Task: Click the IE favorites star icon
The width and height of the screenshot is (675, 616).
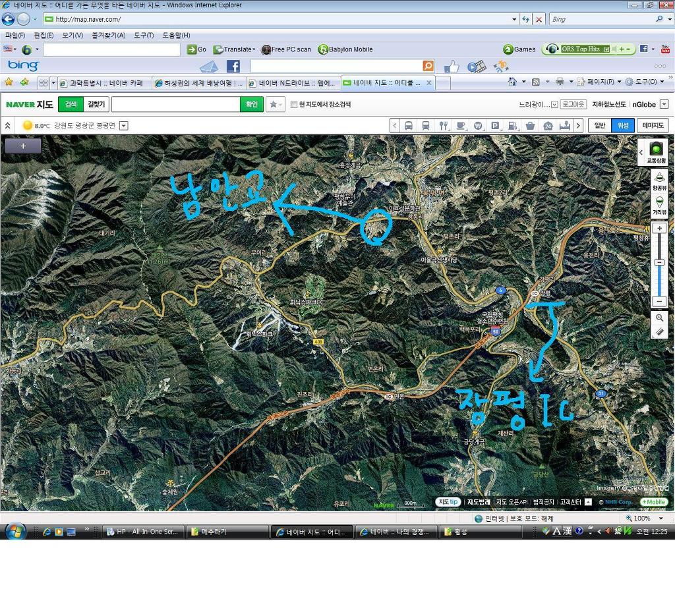Action: pos(8,82)
